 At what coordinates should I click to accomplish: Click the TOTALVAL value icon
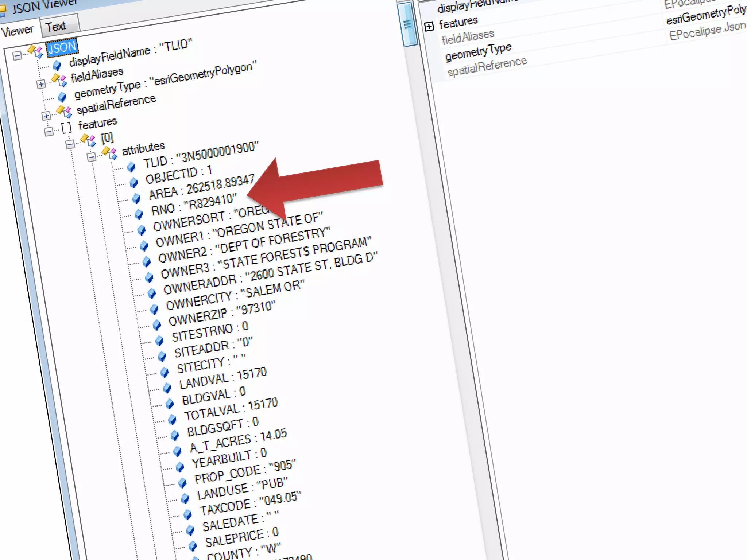point(172,420)
